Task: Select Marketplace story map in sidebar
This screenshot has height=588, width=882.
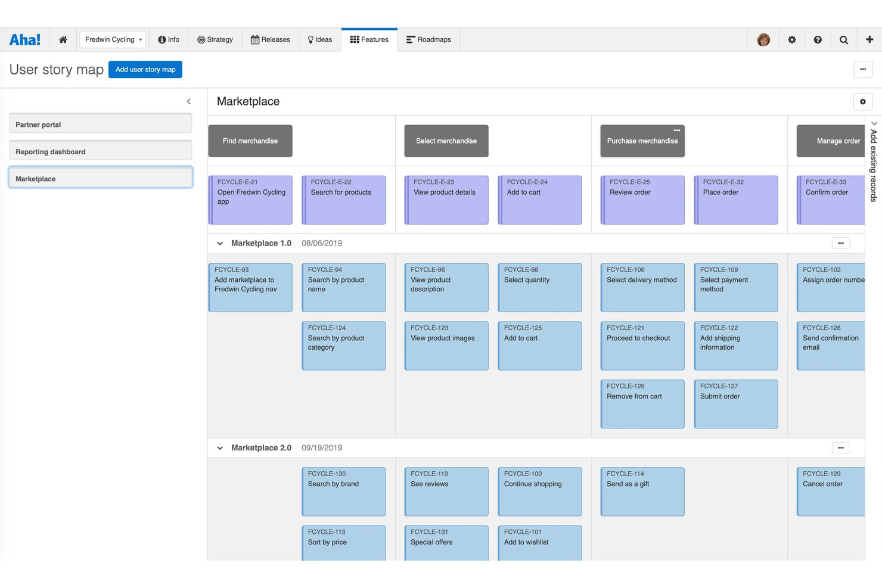Action: [x=100, y=178]
